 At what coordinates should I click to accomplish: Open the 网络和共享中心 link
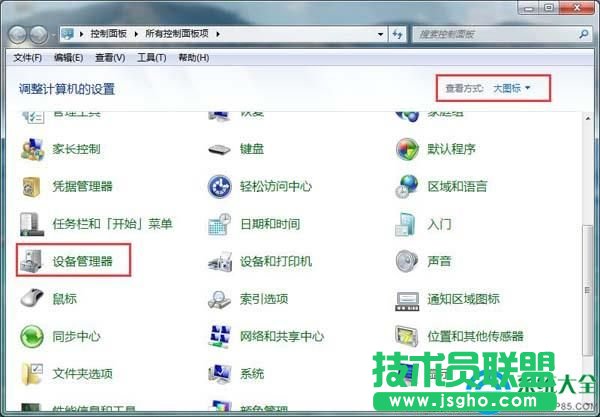(x=282, y=337)
